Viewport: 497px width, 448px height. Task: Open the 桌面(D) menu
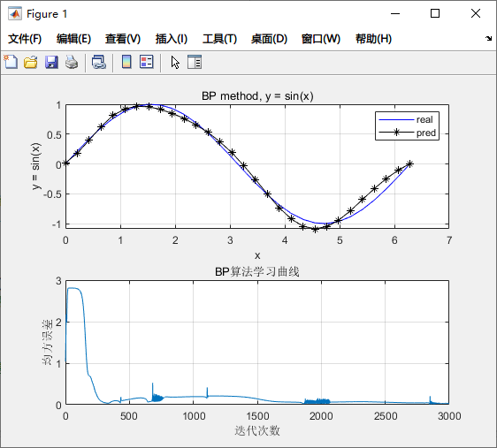(269, 39)
